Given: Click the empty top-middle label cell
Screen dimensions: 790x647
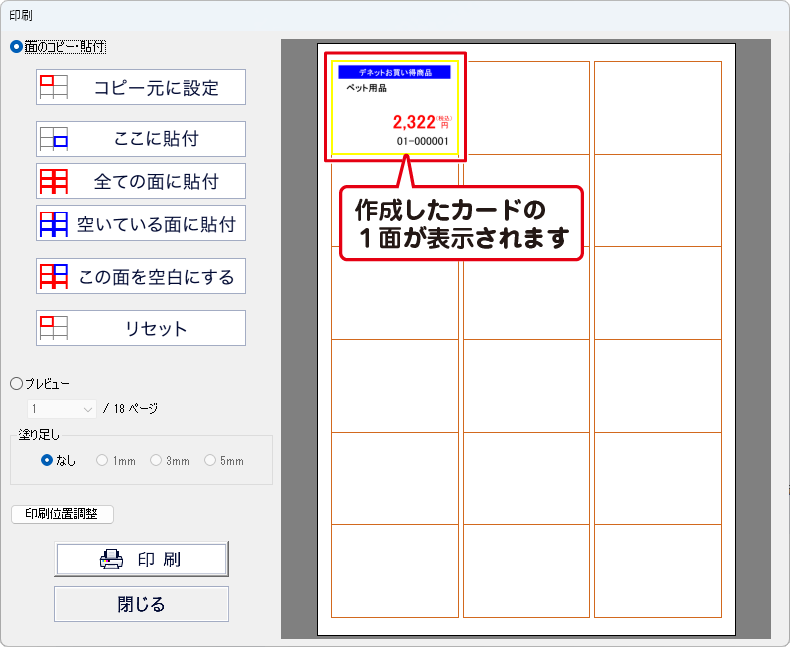Looking at the screenshot, I should (526, 108).
